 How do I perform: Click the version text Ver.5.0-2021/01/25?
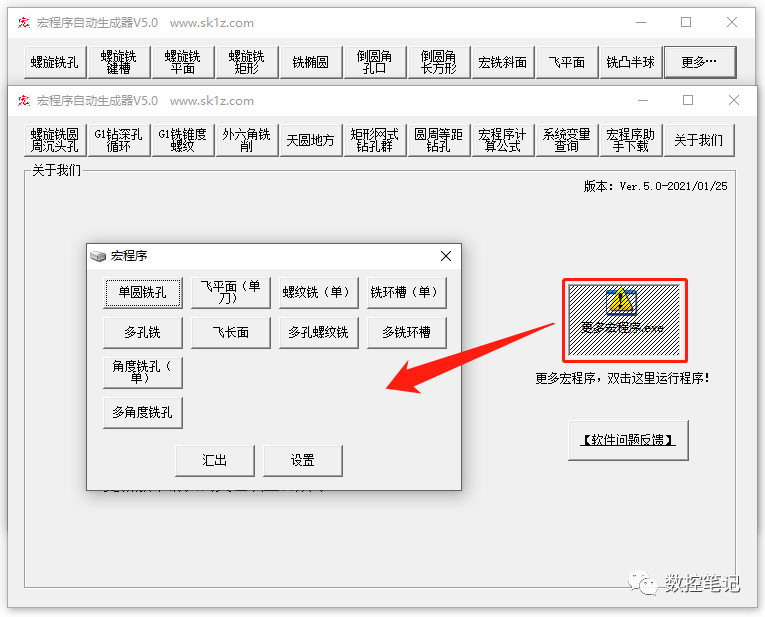673,186
